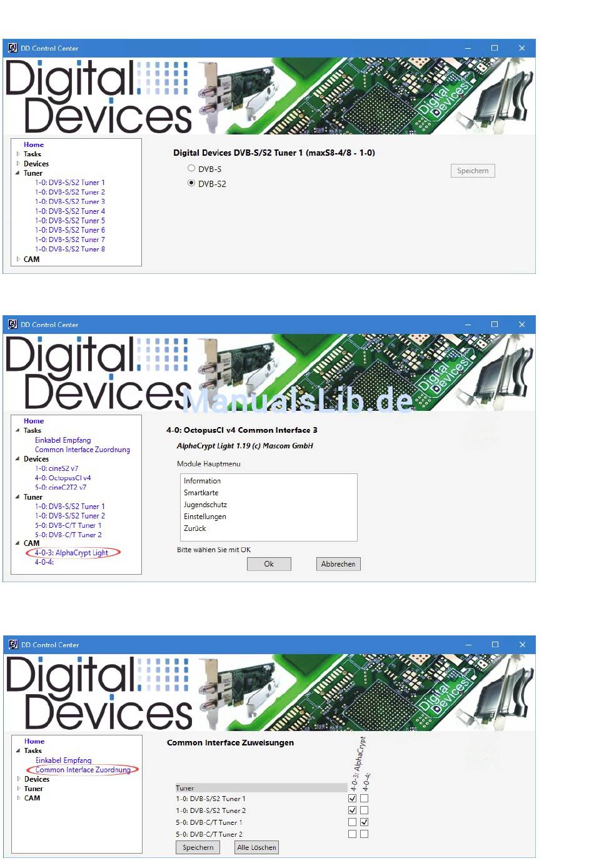
Task: Uncheck 4-0-4 box for 5-0: DVB-C/T Tuner 1
Action: (365, 822)
